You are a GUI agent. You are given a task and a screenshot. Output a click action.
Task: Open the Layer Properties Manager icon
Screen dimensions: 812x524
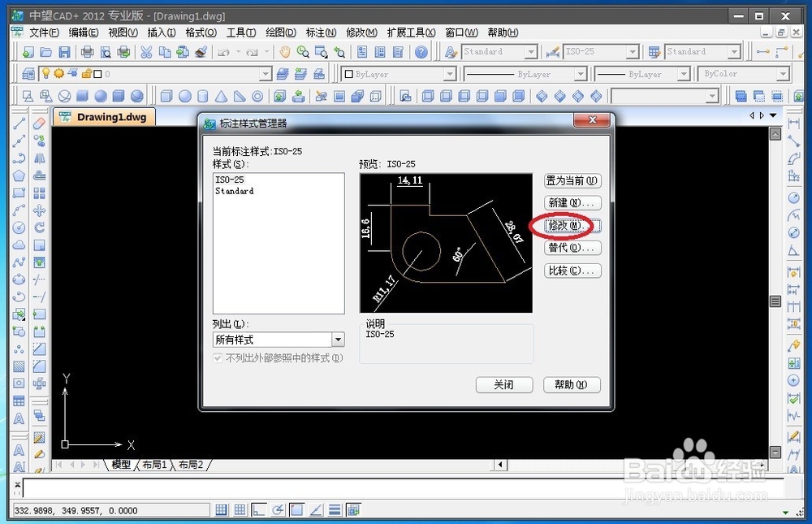pos(28,74)
